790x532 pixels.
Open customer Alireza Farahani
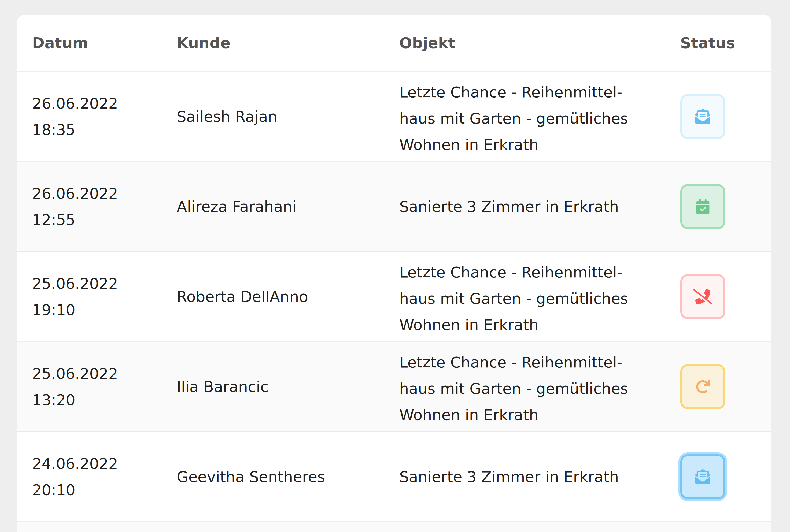[236, 207]
